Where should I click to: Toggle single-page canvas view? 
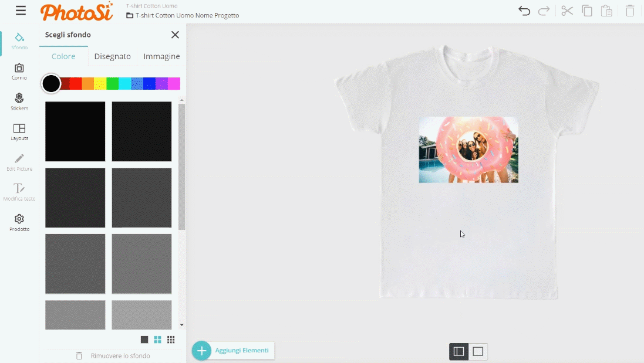click(x=478, y=351)
